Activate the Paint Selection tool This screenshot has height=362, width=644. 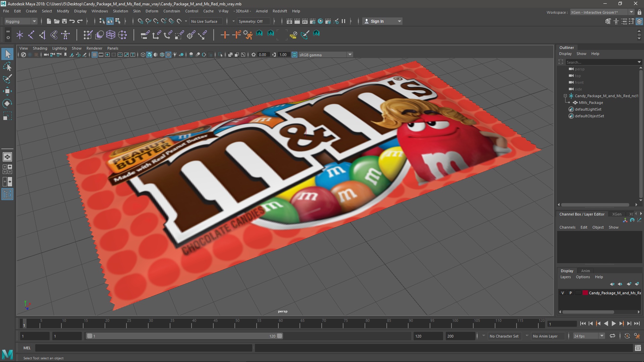click(x=7, y=79)
